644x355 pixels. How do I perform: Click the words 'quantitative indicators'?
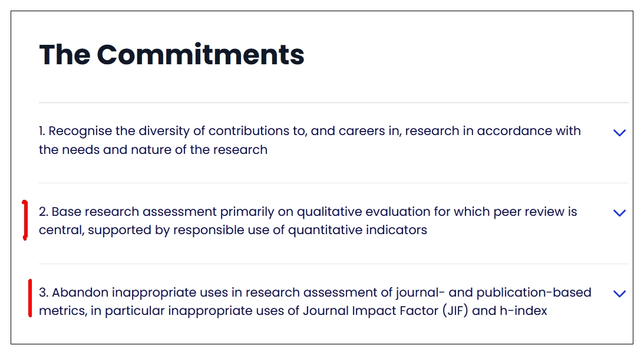click(x=358, y=230)
